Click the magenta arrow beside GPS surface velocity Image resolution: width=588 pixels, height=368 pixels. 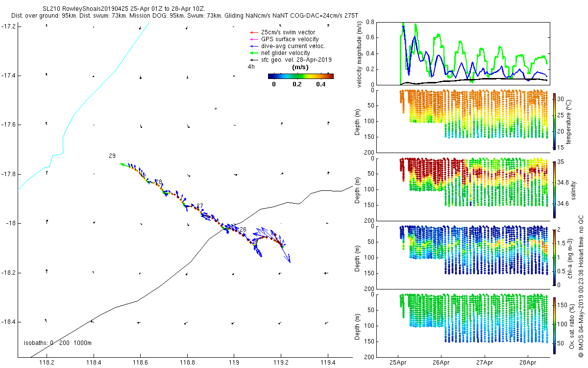pyautogui.click(x=253, y=39)
